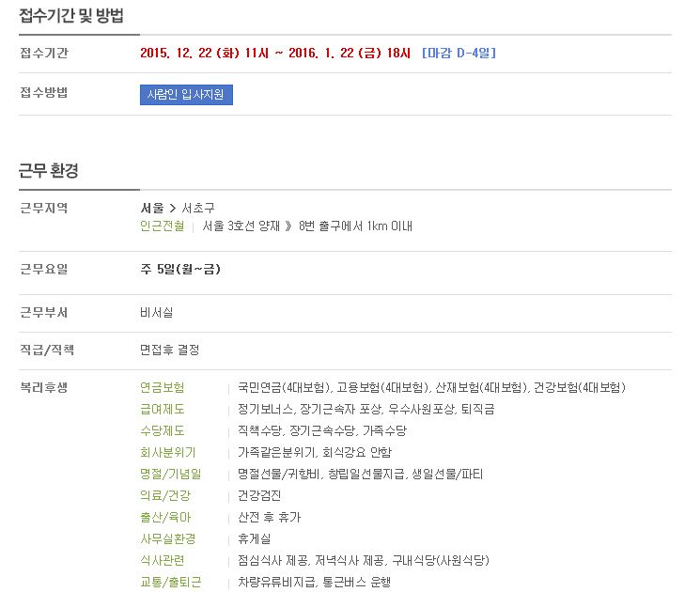Click the 명절/기념일 benefits category
This screenshot has width=700, height=592.
(x=170, y=474)
